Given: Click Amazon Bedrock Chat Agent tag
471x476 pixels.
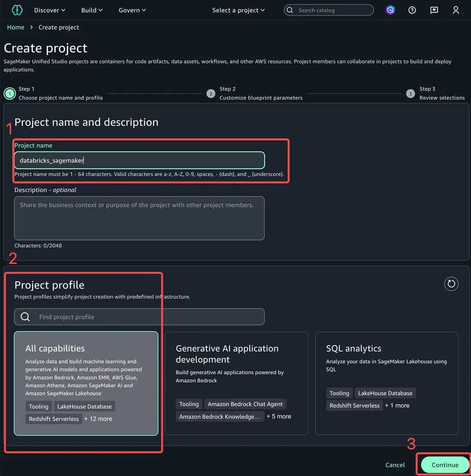Looking at the screenshot, I should [x=245, y=404].
